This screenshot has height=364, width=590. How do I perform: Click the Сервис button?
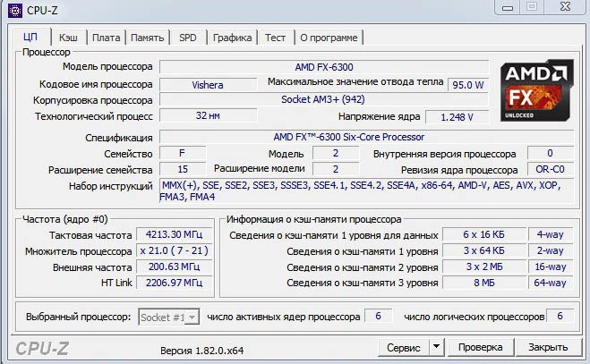404,347
